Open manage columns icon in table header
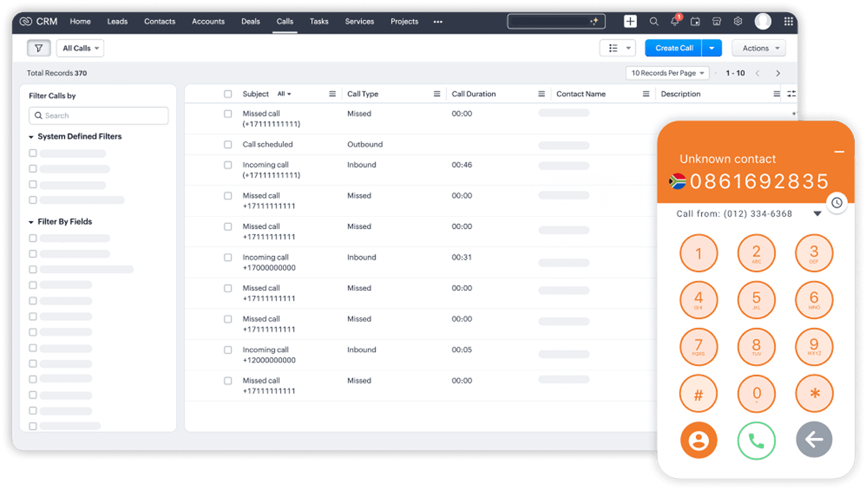868x492 pixels. pyautogui.click(x=791, y=94)
